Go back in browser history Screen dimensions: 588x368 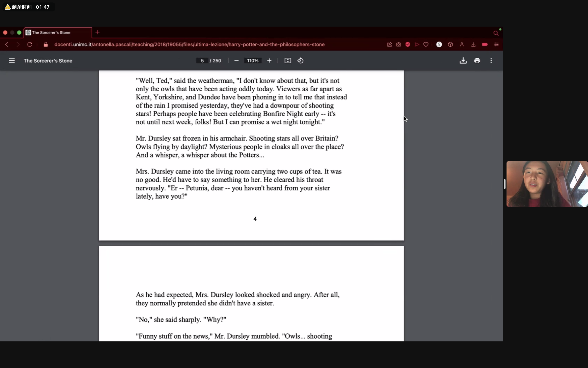tap(7, 45)
